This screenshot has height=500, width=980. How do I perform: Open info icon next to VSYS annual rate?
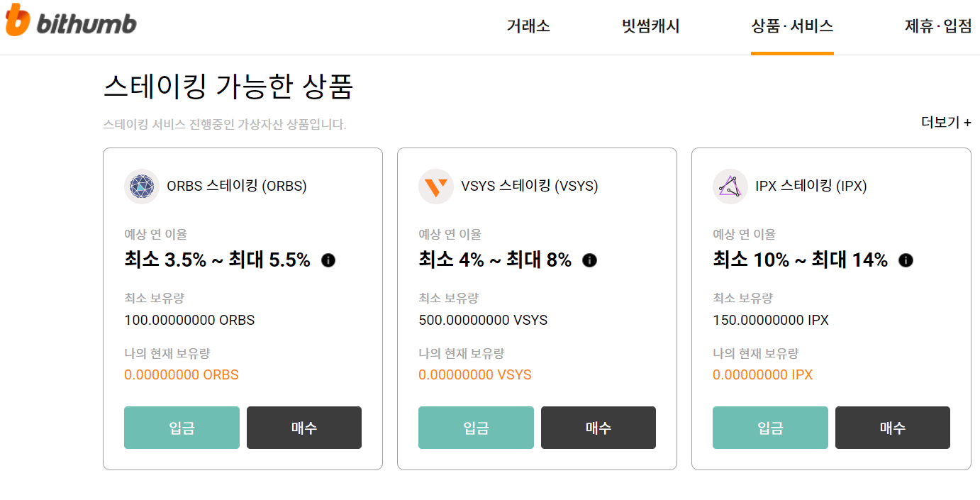click(x=590, y=260)
